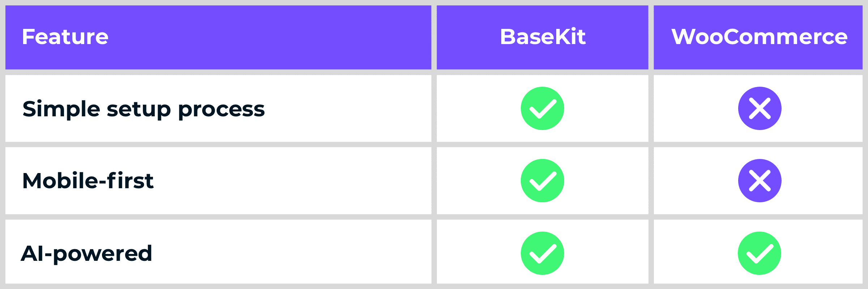
Task: Click the white cross in WooCommerce's middle-row circle
Action: click(x=759, y=181)
